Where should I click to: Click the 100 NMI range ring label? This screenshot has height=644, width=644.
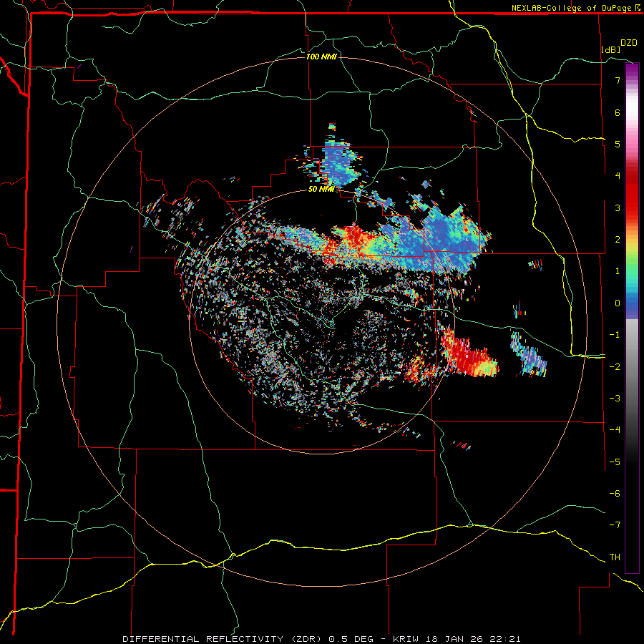321,57
